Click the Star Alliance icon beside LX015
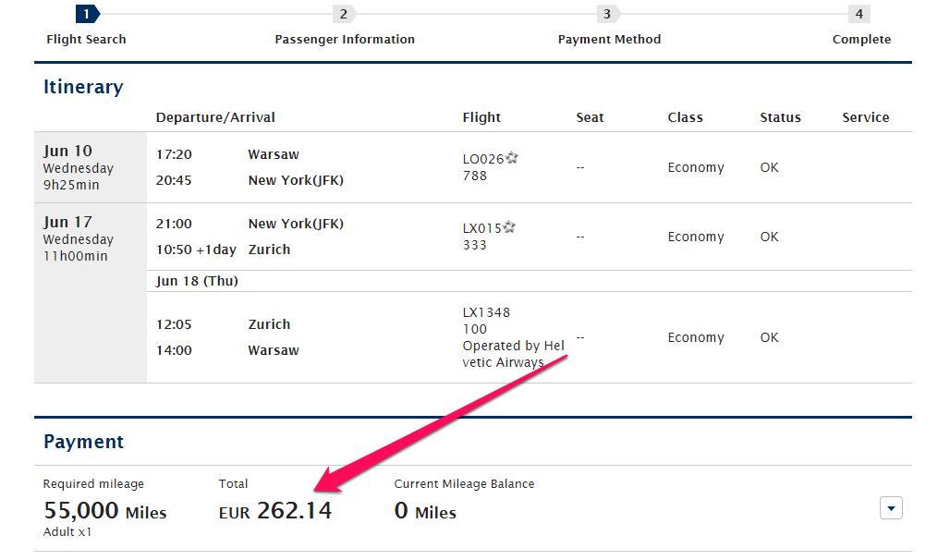The image size is (950, 560). pos(509,227)
